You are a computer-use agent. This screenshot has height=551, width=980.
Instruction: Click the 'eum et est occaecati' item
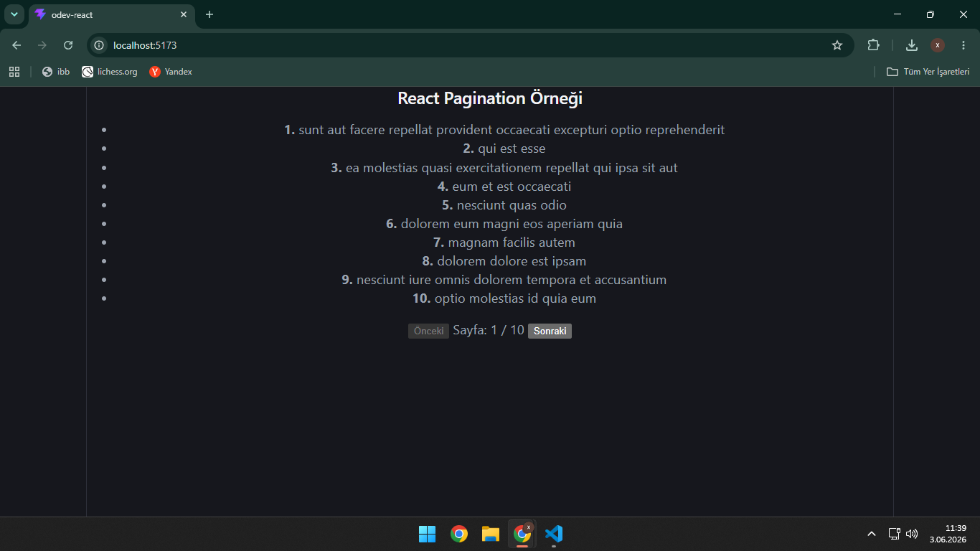click(504, 186)
